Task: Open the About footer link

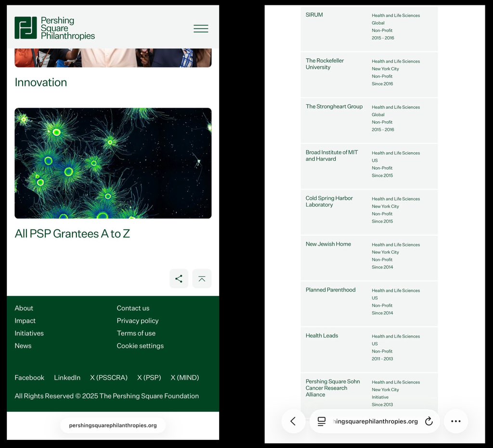Action: (24, 308)
